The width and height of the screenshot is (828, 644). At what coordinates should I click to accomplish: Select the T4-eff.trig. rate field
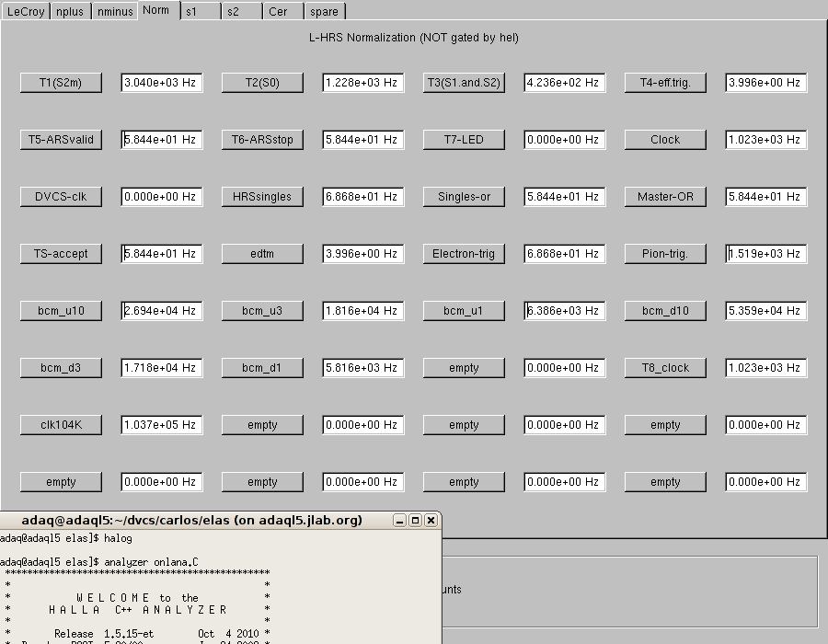[x=766, y=83]
